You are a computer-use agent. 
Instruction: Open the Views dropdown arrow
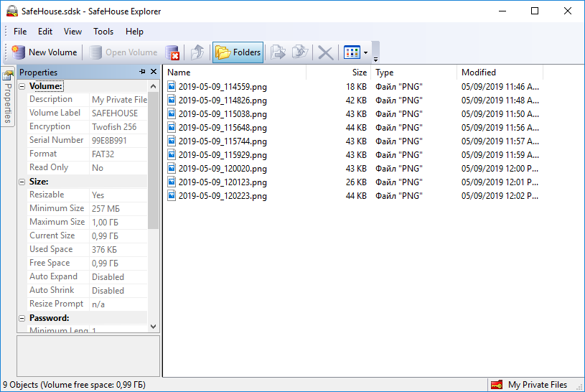coord(365,52)
